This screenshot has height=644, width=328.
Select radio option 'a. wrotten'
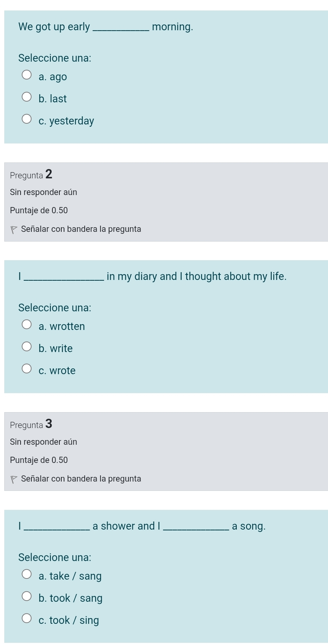[26, 324]
